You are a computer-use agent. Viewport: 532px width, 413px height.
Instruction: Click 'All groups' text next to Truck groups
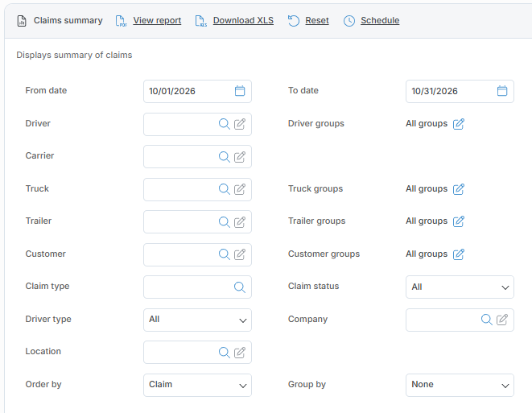tap(427, 188)
